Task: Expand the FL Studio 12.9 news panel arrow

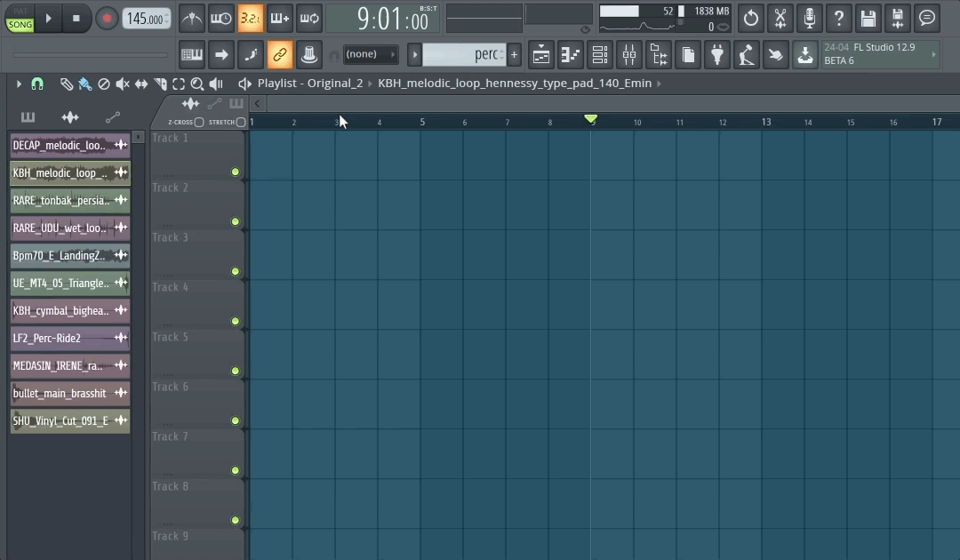Action: (x=933, y=54)
